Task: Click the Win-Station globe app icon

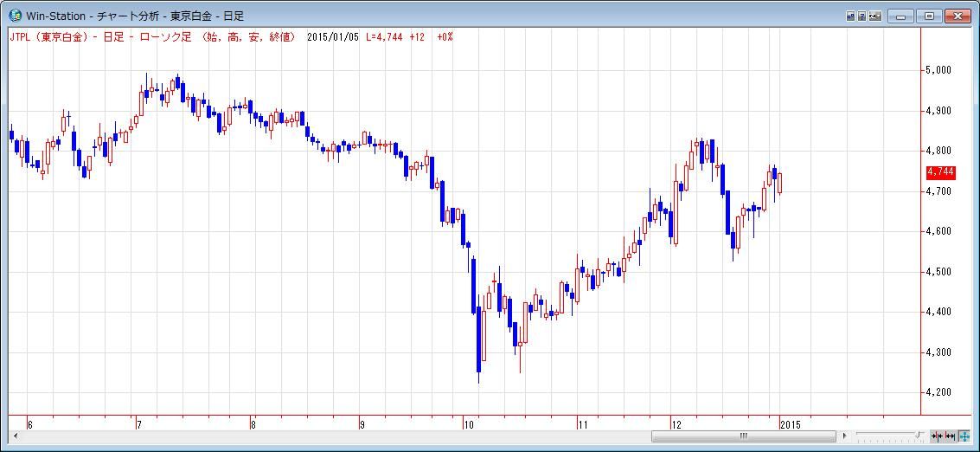Action: click(x=15, y=16)
